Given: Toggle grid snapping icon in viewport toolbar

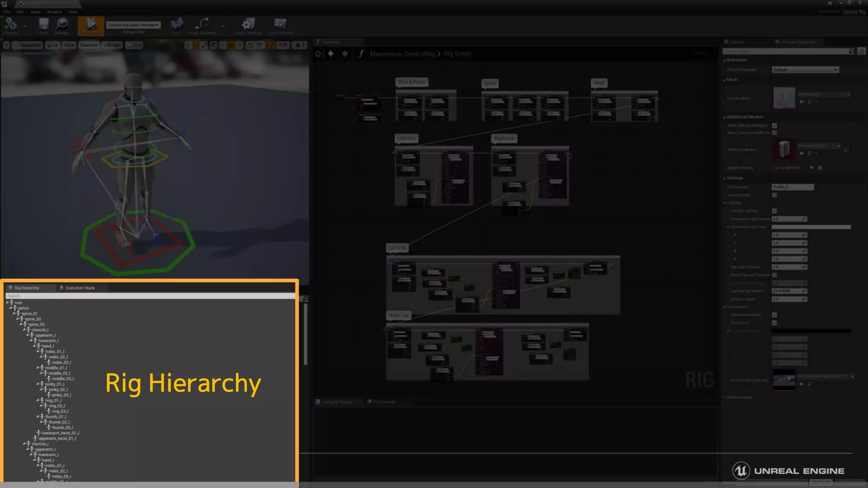Looking at the screenshot, I should click(231, 45).
